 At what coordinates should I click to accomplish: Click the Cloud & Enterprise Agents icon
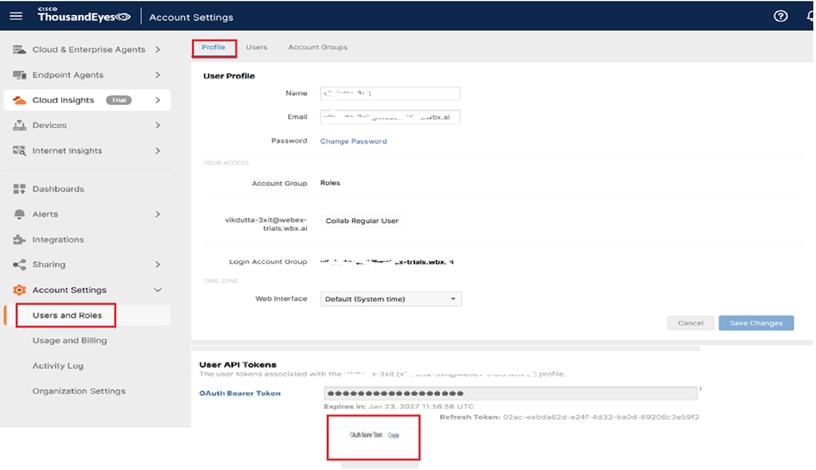(x=19, y=49)
